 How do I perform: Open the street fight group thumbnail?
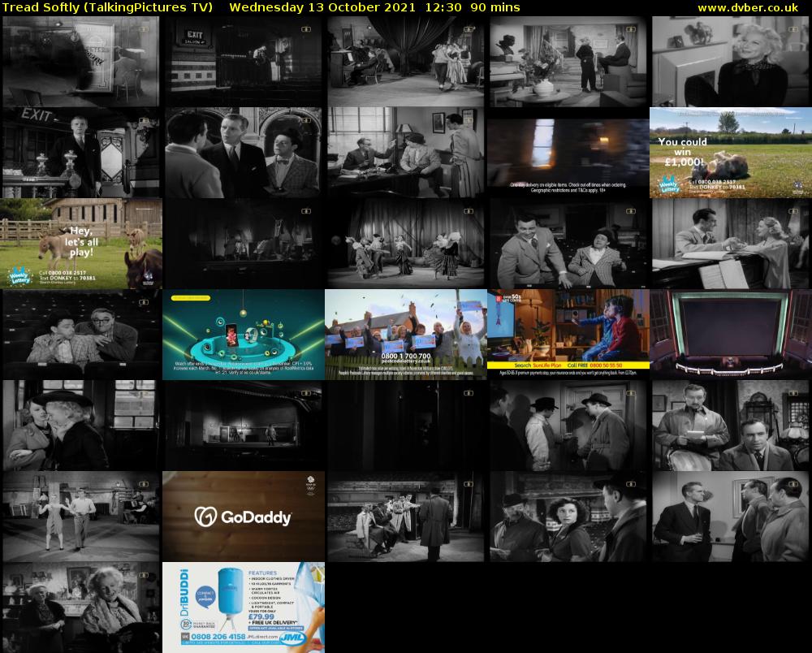click(406, 517)
